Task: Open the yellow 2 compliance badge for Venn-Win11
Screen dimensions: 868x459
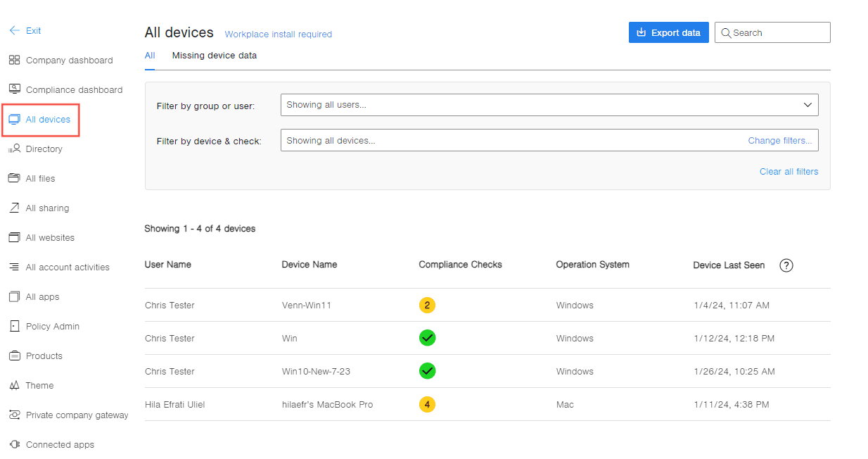Action: coord(427,306)
